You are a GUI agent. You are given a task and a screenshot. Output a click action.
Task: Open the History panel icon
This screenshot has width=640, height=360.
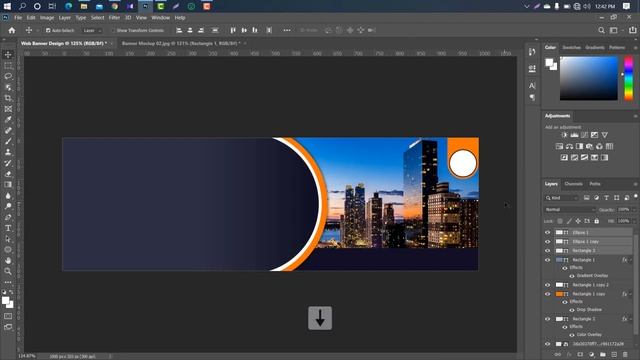pos(532,52)
